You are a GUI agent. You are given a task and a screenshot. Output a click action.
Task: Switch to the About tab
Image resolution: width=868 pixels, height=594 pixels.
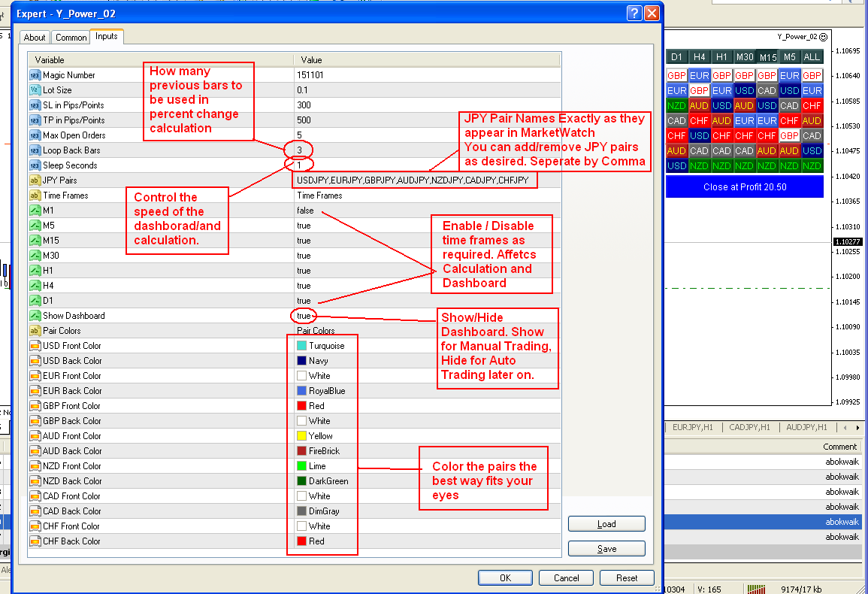[x=35, y=37]
